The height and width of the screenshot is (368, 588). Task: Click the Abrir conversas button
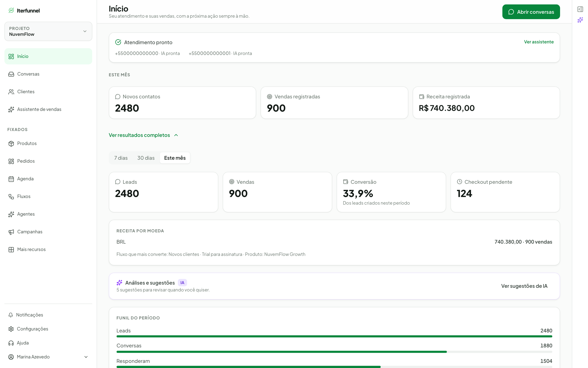click(x=531, y=12)
